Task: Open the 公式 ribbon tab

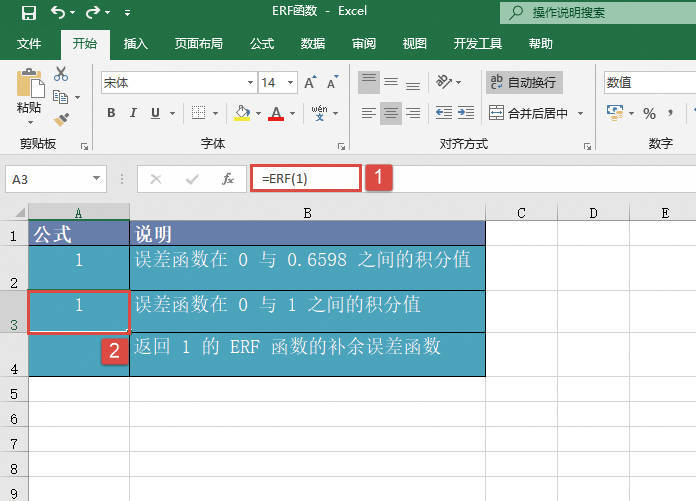Action: [262, 44]
